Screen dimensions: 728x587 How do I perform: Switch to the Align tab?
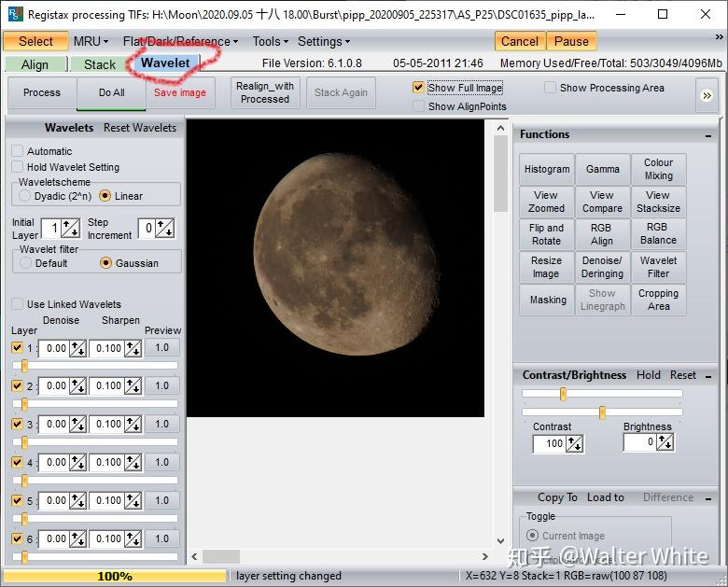tap(35, 64)
